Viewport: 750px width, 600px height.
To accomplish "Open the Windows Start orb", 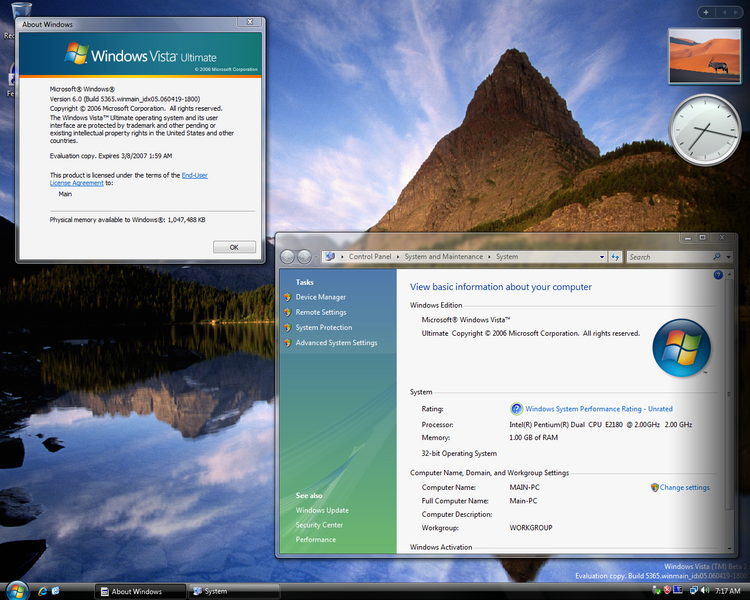I will 17,590.
